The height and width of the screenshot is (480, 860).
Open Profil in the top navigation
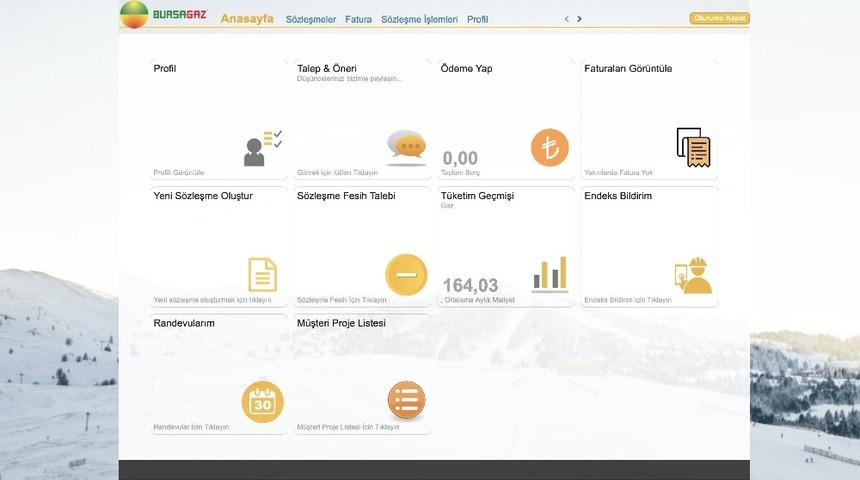coord(477,19)
